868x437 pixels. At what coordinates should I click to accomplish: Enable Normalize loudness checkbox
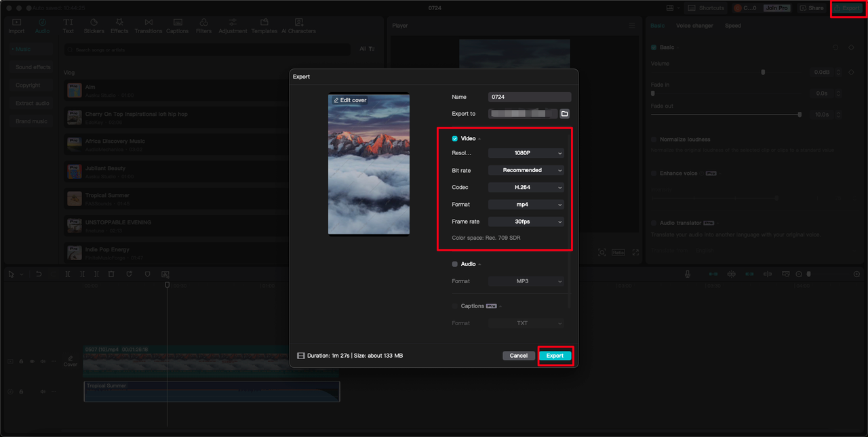pyautogui.click(x=654, y=140)
